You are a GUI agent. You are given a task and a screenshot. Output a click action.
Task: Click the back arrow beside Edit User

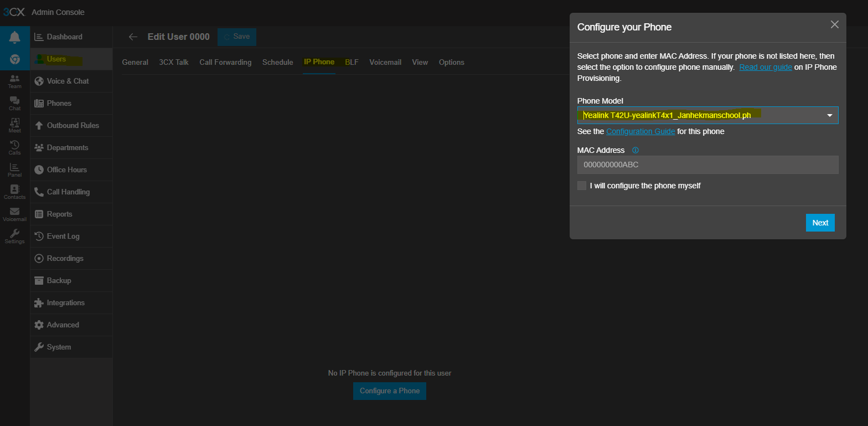point(133,37)
